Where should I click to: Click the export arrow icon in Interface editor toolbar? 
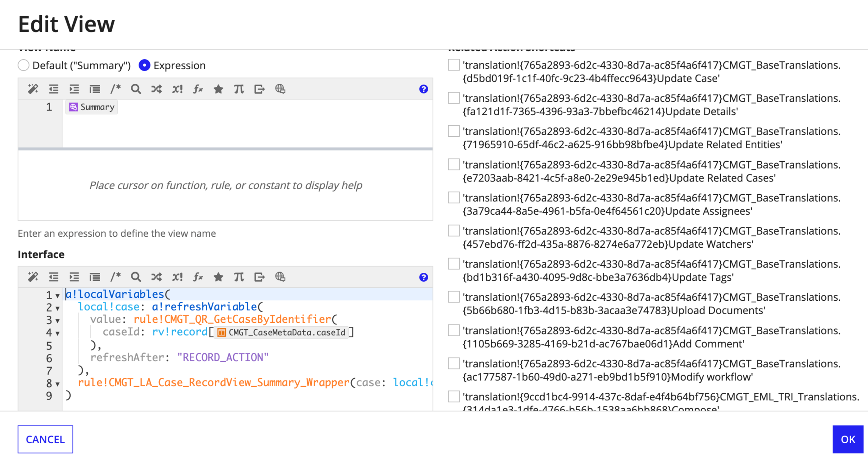point(259,277)
